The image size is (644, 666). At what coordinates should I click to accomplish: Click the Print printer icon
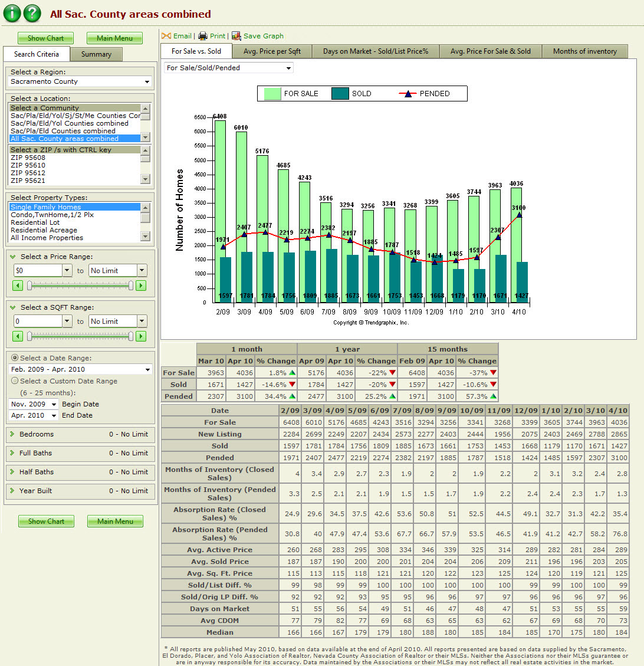pyautogui.click(x=203, y=36)
